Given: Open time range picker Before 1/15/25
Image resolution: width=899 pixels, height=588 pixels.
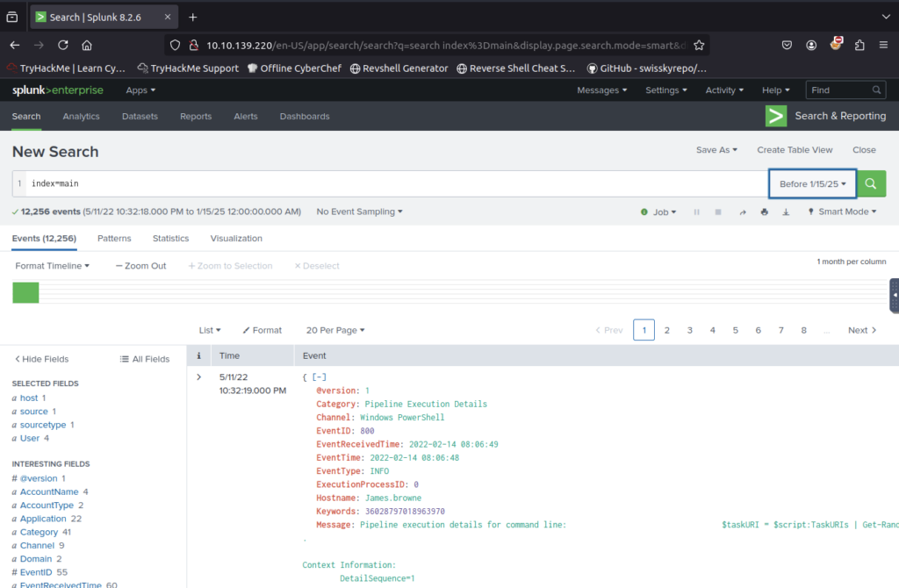Looking at the screenshot, I should (812, 184).
